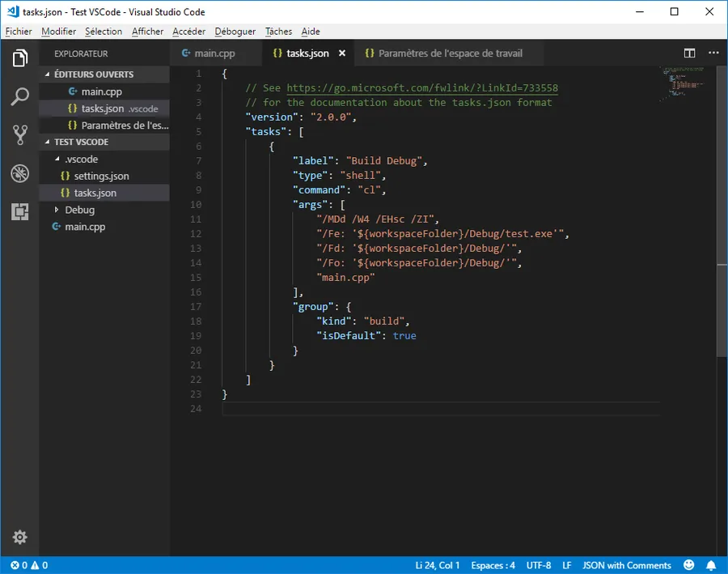Select Paramètres de l'es... in open editors
The height and width of the screenshot is (574, 728).
pyautogui.click(x=104, y=125)
